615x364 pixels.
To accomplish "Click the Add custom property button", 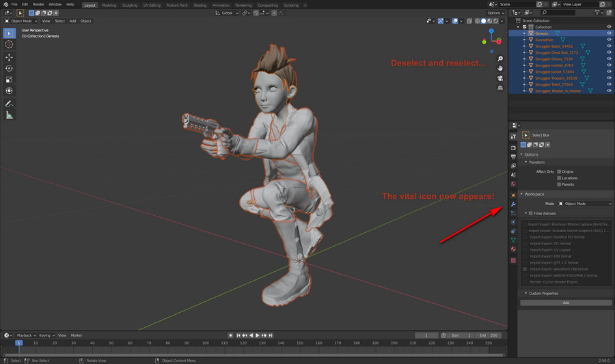I will coord(565,303).
